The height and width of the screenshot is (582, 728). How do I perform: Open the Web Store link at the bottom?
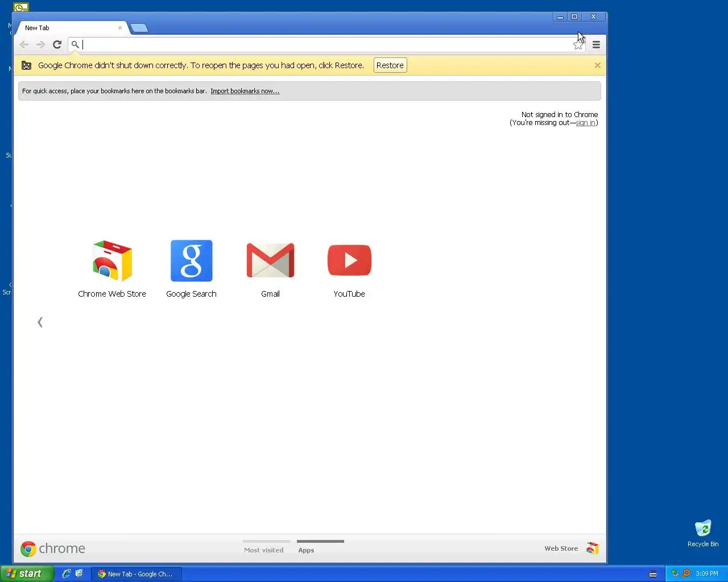(561, 548)
